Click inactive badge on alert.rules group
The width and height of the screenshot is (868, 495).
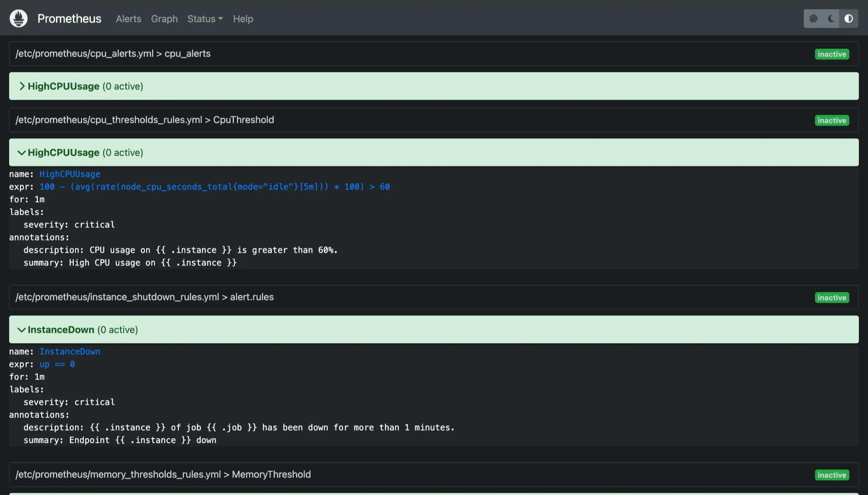click(832, 298)
